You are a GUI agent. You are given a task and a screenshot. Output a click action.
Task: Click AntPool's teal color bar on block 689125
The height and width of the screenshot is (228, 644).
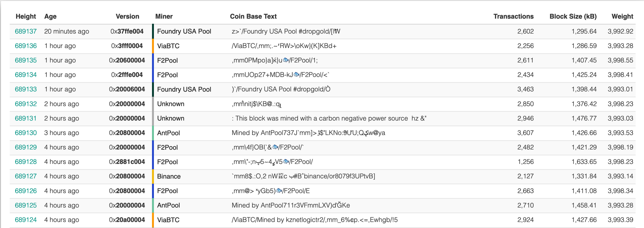pos(153,205)
